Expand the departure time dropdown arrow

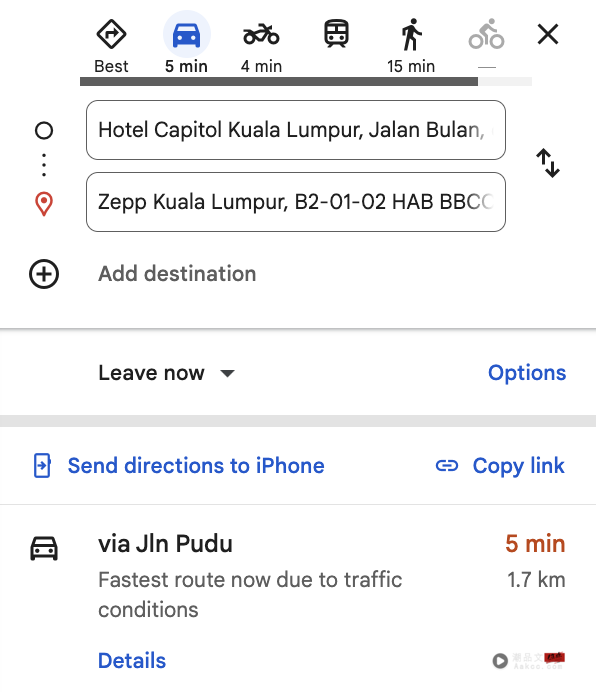[x=228, y=374]
